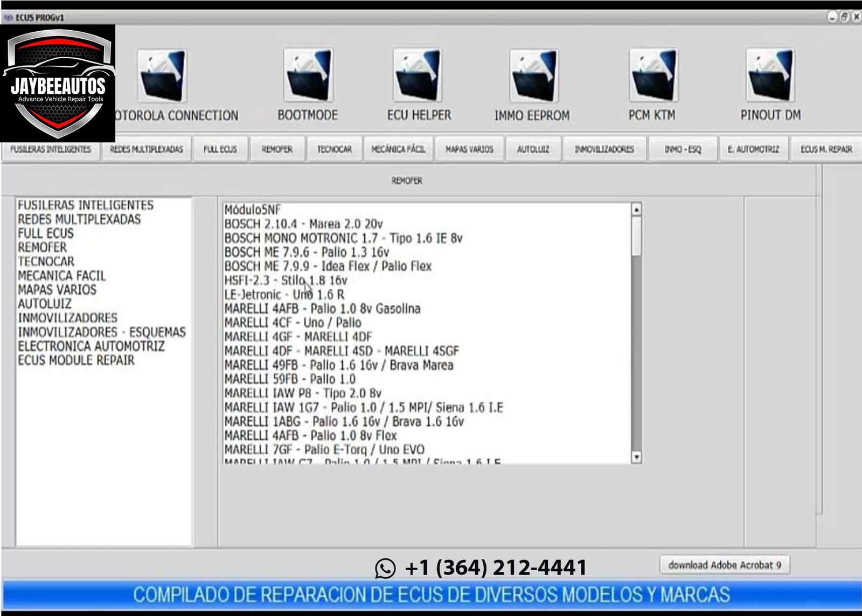862x616 pixels.
Task: Select BOSCH ME 7.9.6 - Palio 1.3 16v
Action: (x=307, y=252)
